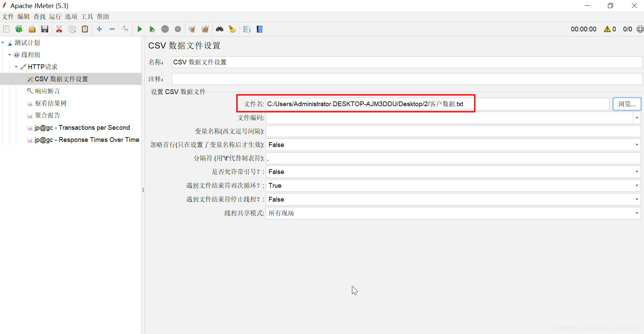Screen dimensions: 644x334
Task: Click the remote engines globe icon at right
Action: (640, 29)
